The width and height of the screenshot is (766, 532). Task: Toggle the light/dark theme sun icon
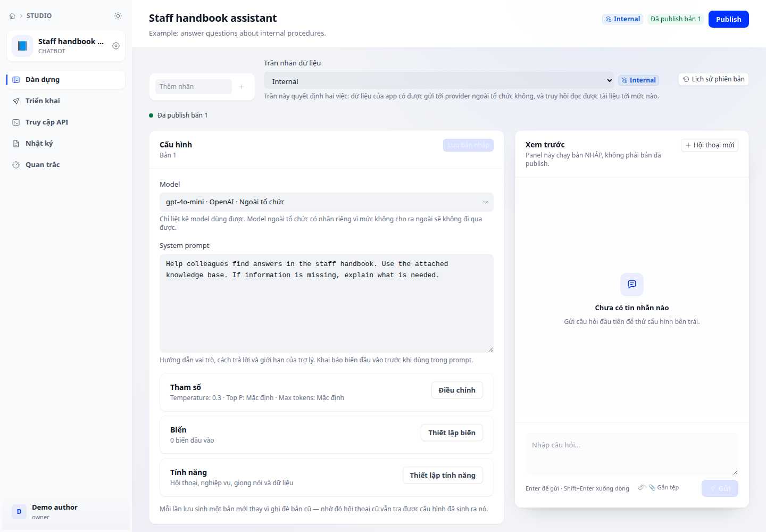pyautogui.click(x=118, y=16)
